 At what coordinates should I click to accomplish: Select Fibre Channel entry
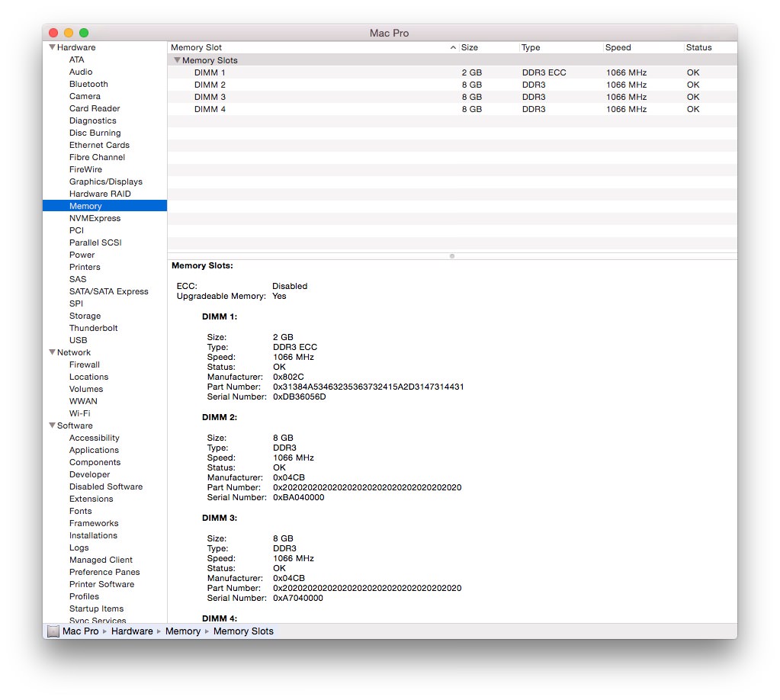(97, 157)
